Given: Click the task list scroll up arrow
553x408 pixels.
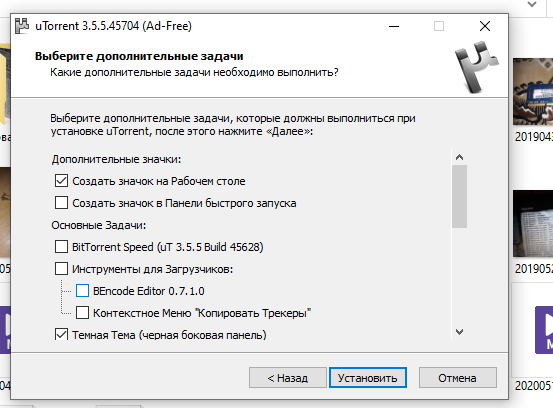Looking at the screenshot, I should [459, 157].
